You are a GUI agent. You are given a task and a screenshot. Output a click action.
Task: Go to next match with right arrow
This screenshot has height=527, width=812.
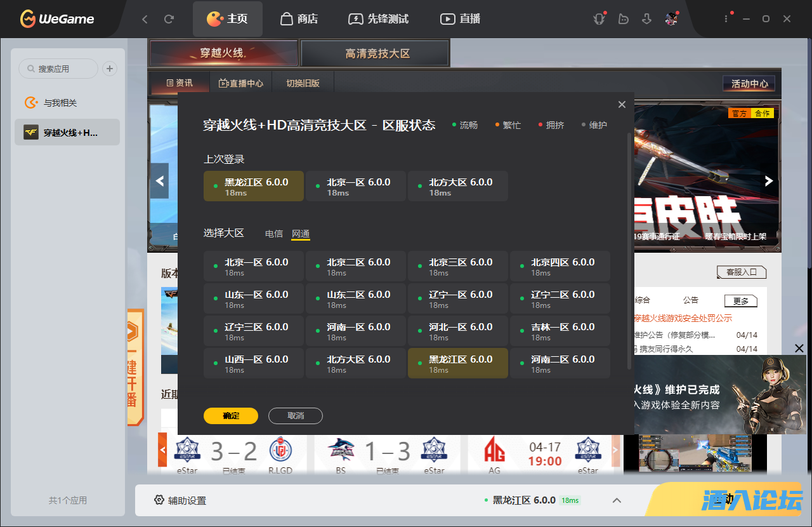point(615,450)
